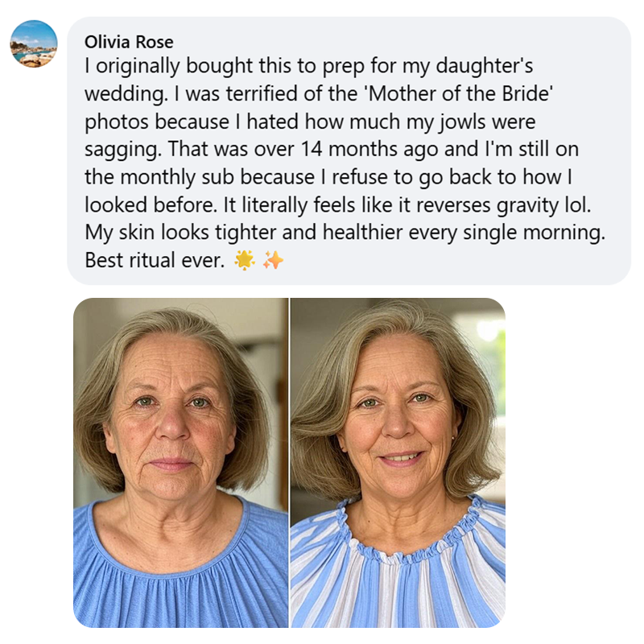Open the left photo with solid blue top

pyautogui.click(x=181, y=462)
